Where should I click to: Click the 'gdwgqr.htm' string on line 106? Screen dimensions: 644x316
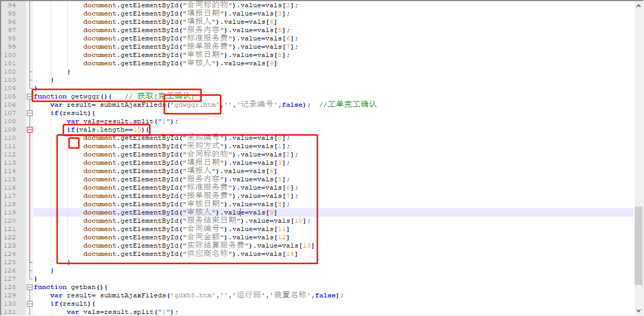pos(196,105)
